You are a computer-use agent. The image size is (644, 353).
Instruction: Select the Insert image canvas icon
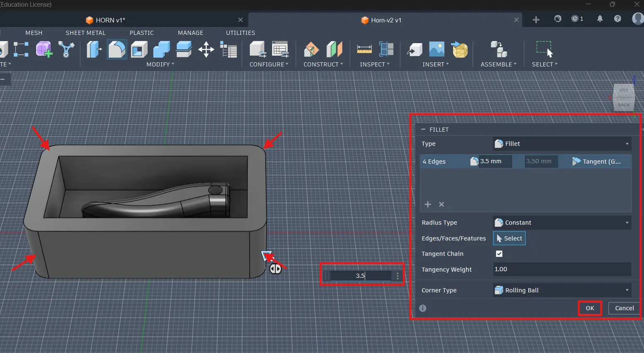437,49
